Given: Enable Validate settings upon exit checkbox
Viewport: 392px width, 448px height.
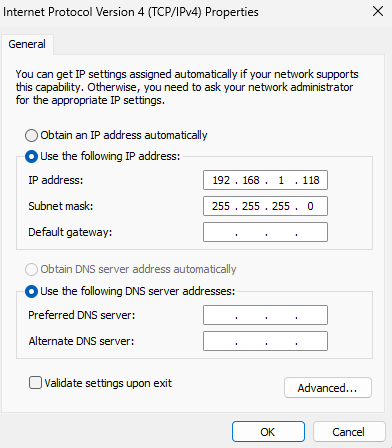Looking at the screenshot, I should (x=35, y=383).
